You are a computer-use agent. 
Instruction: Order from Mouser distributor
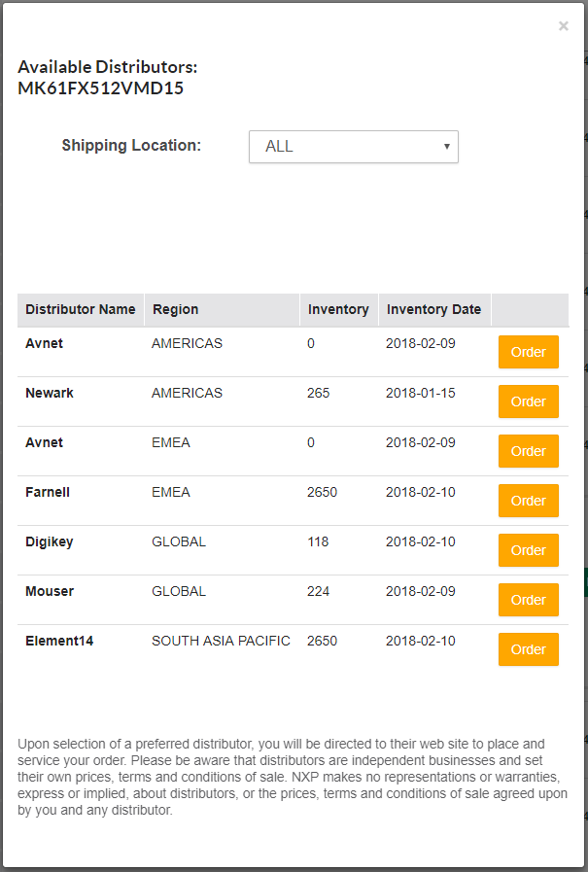point(528,600)
